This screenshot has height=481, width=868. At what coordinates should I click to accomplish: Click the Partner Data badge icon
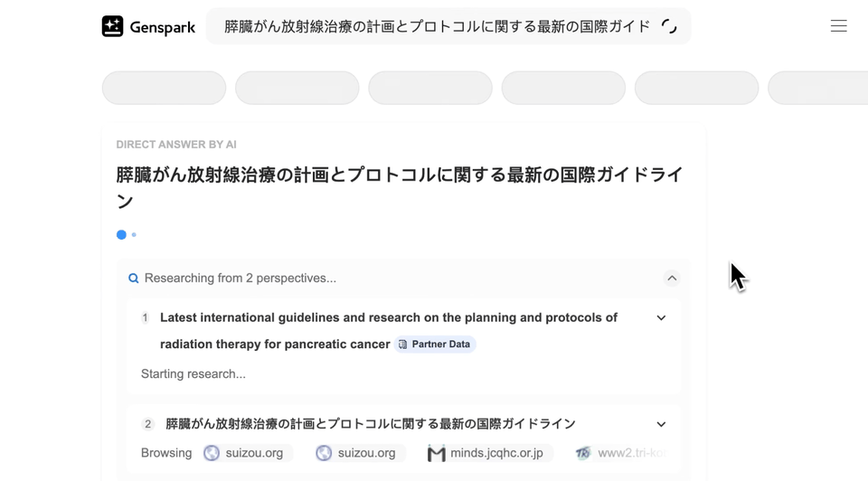click(403, 344)
